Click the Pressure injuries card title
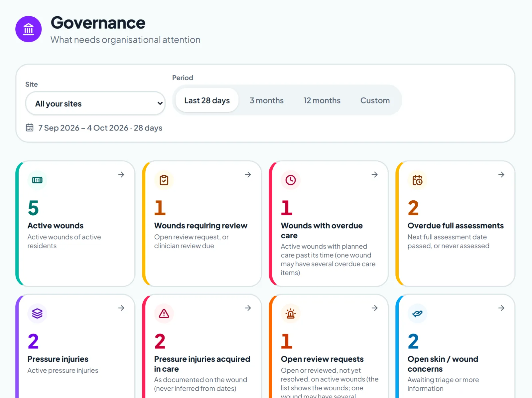The image size is (532, 398). 58,359
